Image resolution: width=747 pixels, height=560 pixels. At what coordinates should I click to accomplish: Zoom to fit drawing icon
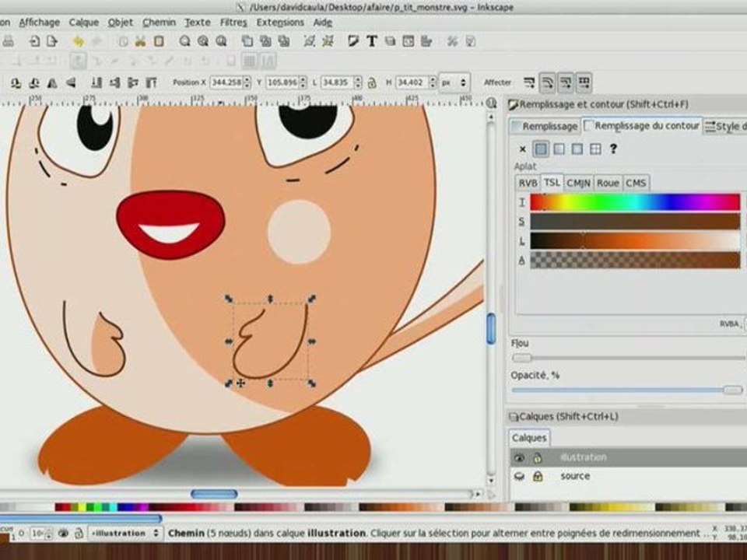click(x=203, y=42)
